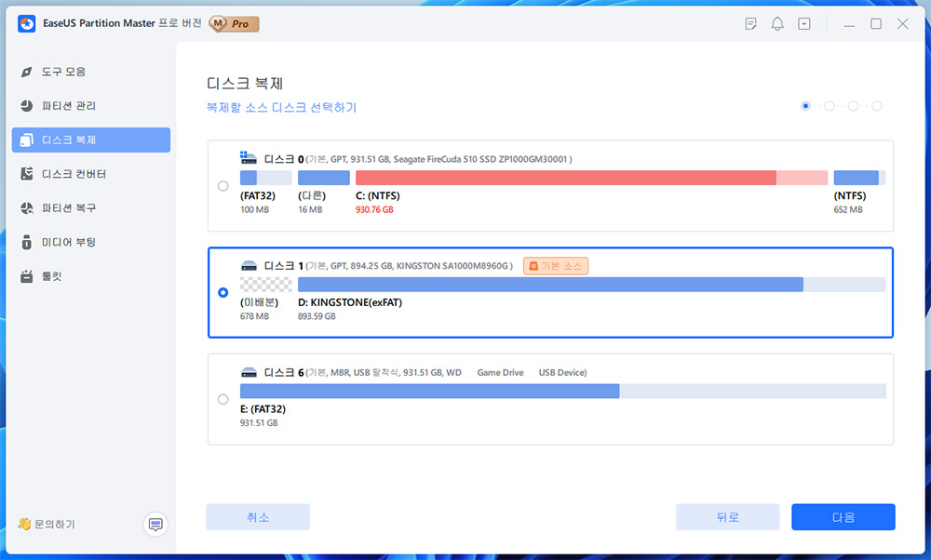Minimize the EaseUS window
Screen dimensions: 931x560
point(849,24)
